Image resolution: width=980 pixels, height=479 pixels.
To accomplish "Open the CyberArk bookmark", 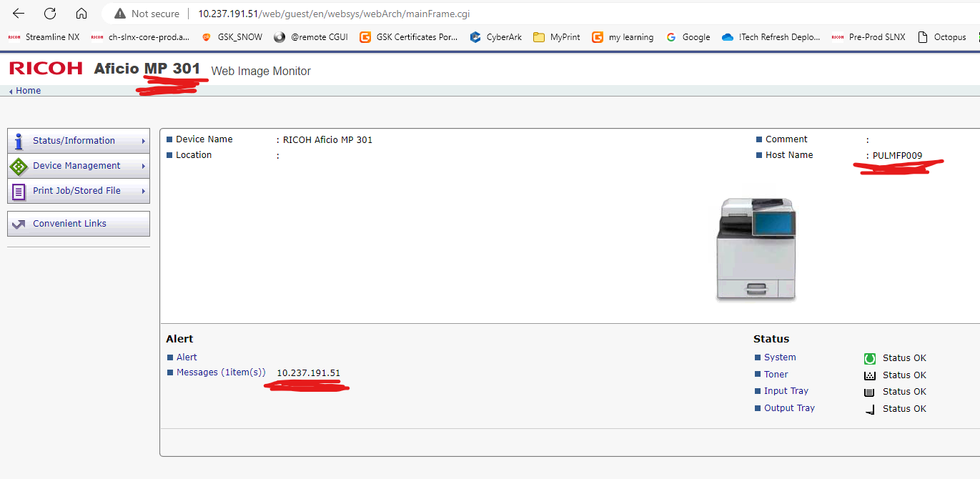I will [496, 37].
